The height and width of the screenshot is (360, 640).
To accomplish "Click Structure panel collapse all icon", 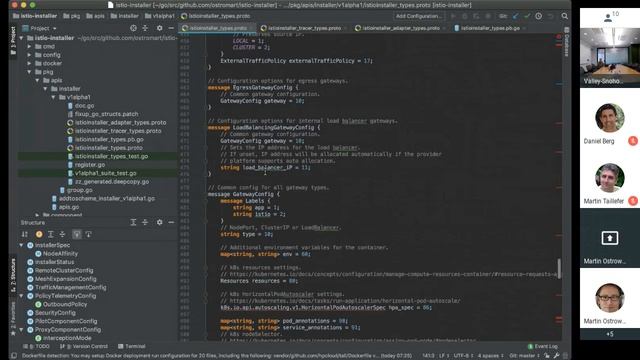I will click(x=145, y=222).
